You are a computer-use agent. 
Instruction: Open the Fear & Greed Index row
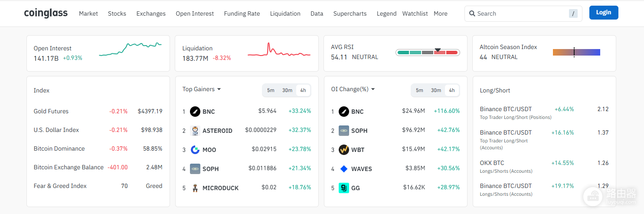[x=98, y=186]
